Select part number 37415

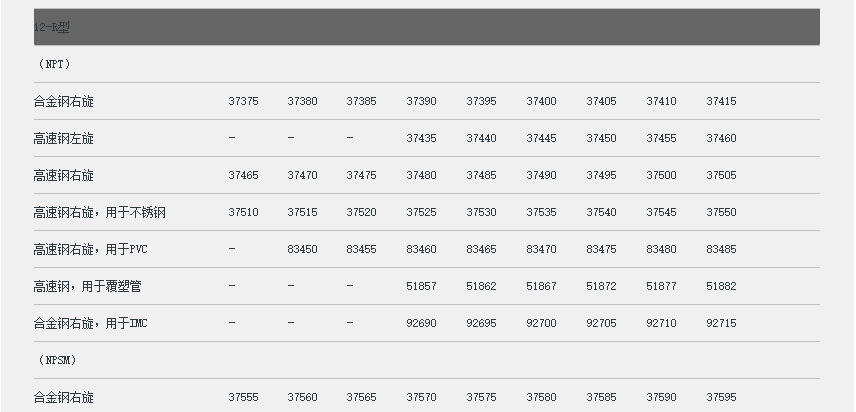coord(721,101)
